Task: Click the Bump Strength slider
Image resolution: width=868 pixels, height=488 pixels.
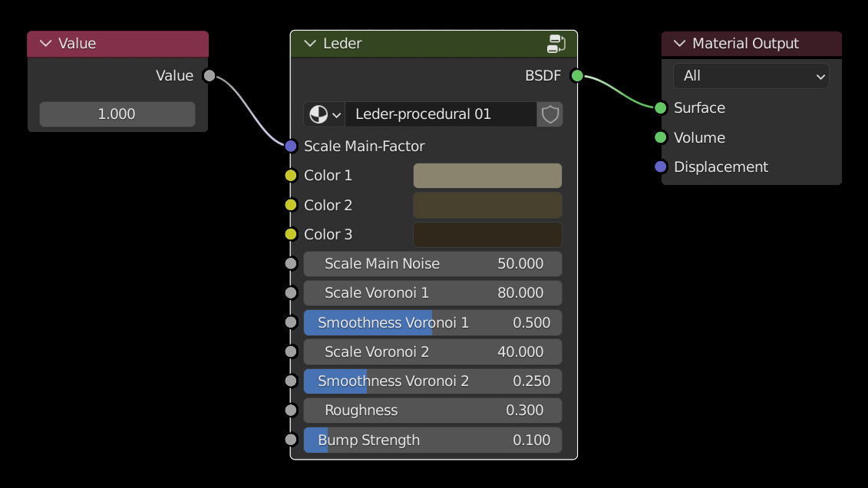Action: (x=432, y=440)
